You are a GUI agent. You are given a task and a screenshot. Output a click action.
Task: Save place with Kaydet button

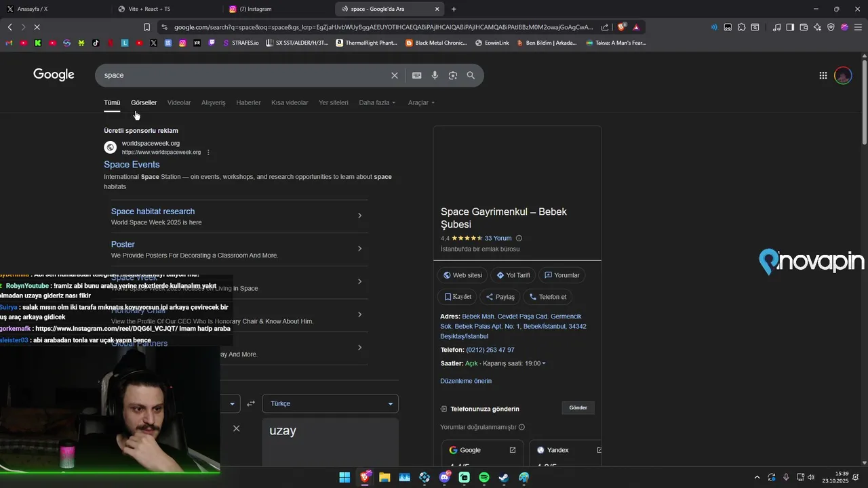tap(458, 297)
